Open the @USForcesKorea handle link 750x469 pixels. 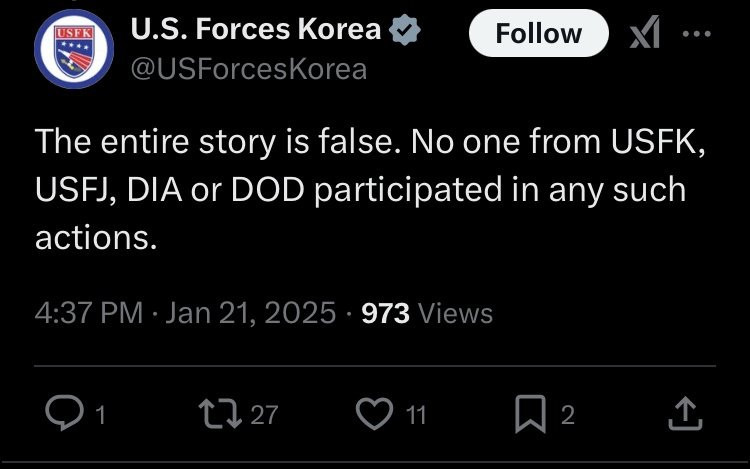tap(248, 68)
